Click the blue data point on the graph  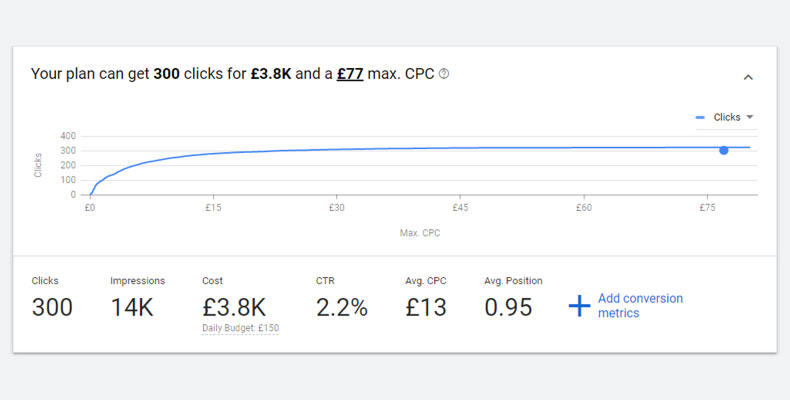coord(723,150)
